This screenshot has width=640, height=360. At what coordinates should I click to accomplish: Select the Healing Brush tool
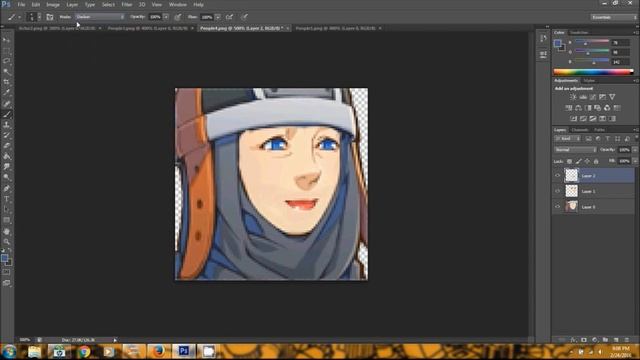7,104
